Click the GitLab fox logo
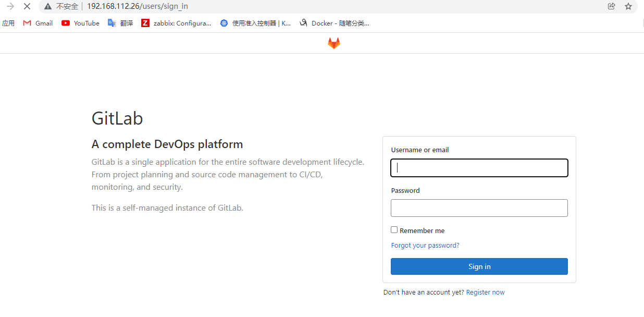Viewport: 644px width, 317px height. click(334, 43)
